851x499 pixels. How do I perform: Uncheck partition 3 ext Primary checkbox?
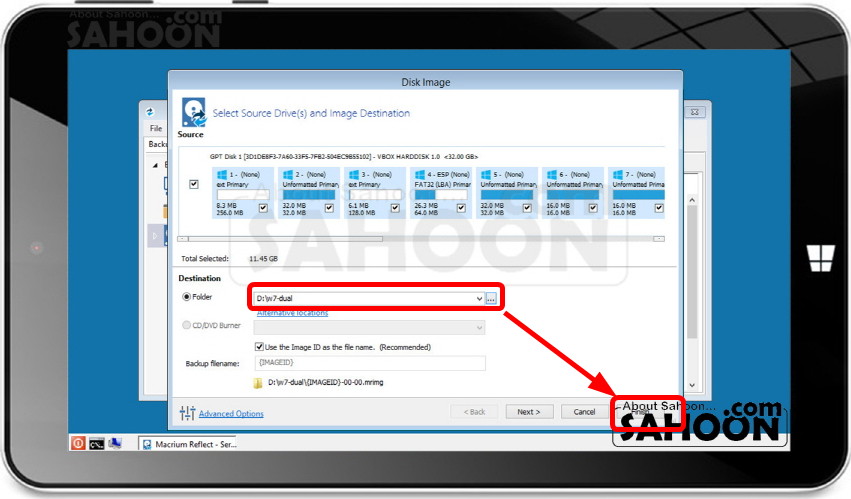click(395, 208)
